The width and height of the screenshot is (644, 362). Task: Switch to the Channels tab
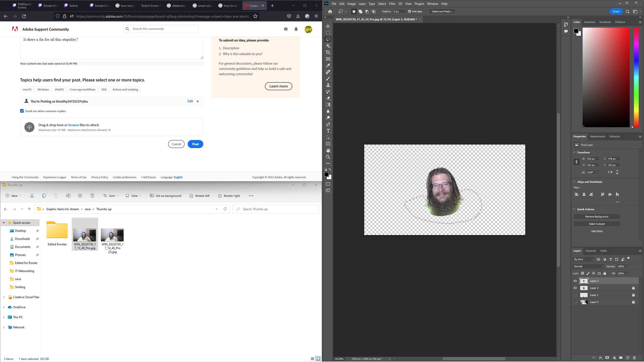pos(590,251)
